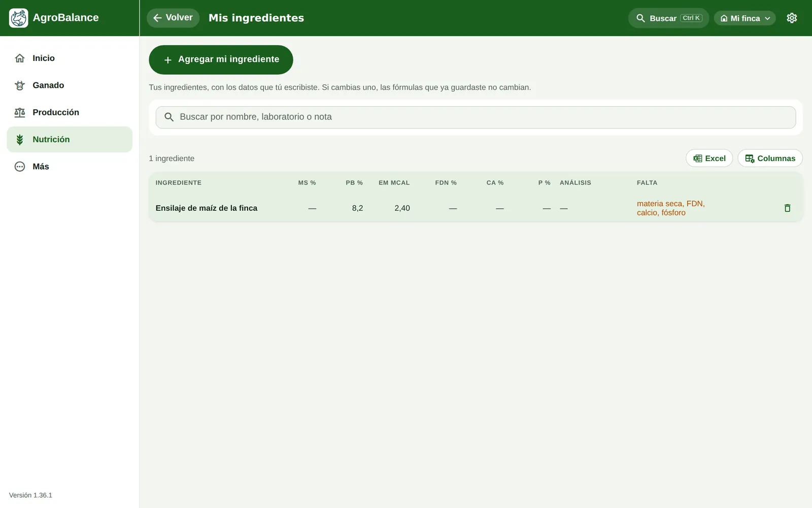Open the settings gear icon

[792, 18]
